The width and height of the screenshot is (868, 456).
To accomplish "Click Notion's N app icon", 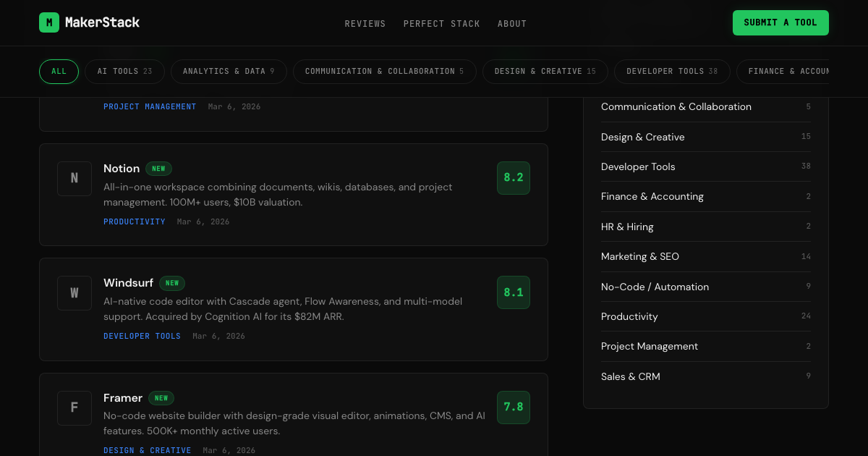I will [x=75, y=178].
